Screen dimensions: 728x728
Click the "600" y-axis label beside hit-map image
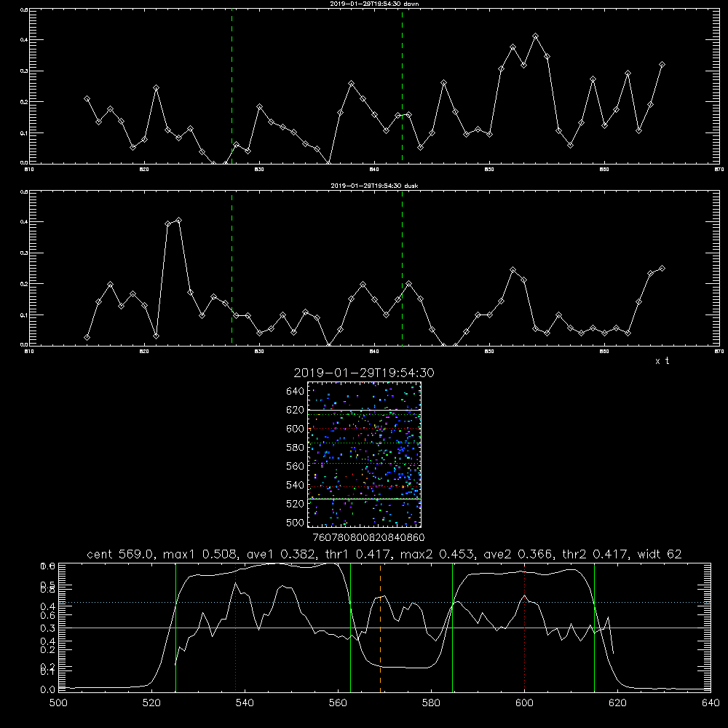point(296,429)
